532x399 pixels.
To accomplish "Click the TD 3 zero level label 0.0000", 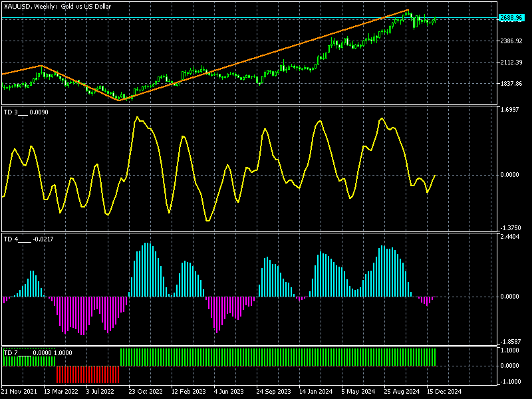I will pos(509,175).
